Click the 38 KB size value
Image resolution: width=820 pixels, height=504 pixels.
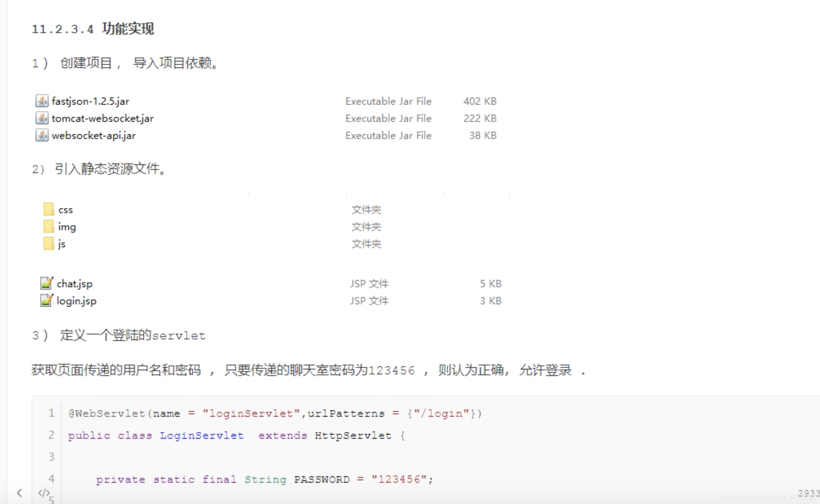[x=483, y=135]
